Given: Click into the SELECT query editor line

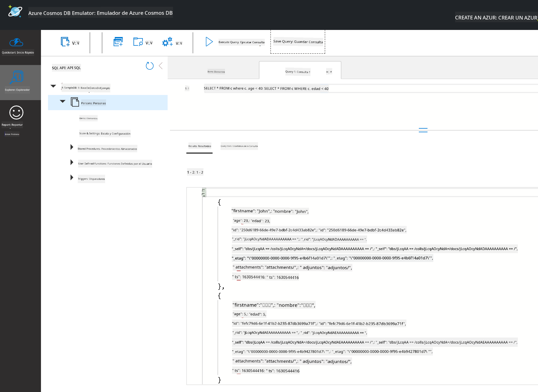Looking at the screenshot, I should click(266, 88).
